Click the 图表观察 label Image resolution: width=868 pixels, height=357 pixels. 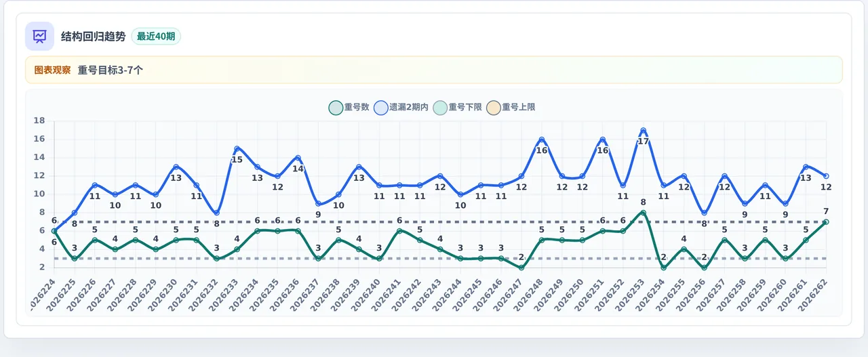click(x=52, y=70)
